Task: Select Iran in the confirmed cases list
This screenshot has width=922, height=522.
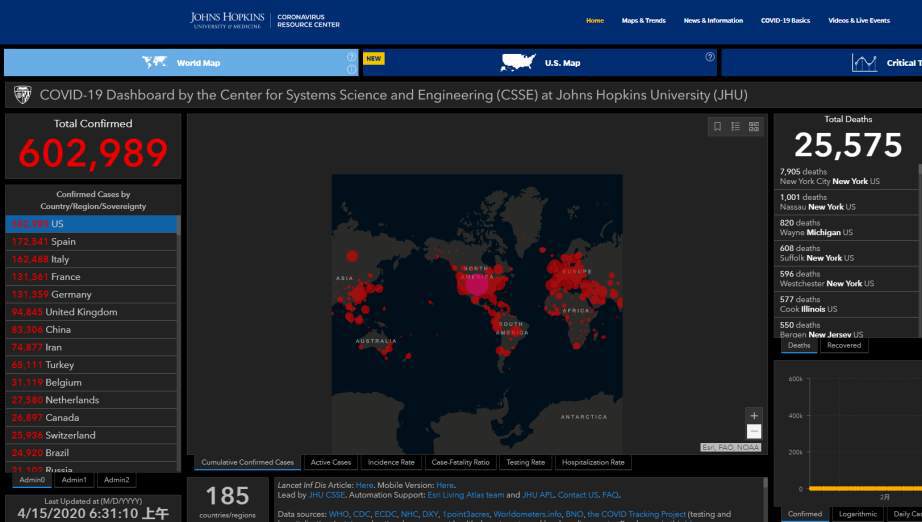Action: tap(91, 347)
